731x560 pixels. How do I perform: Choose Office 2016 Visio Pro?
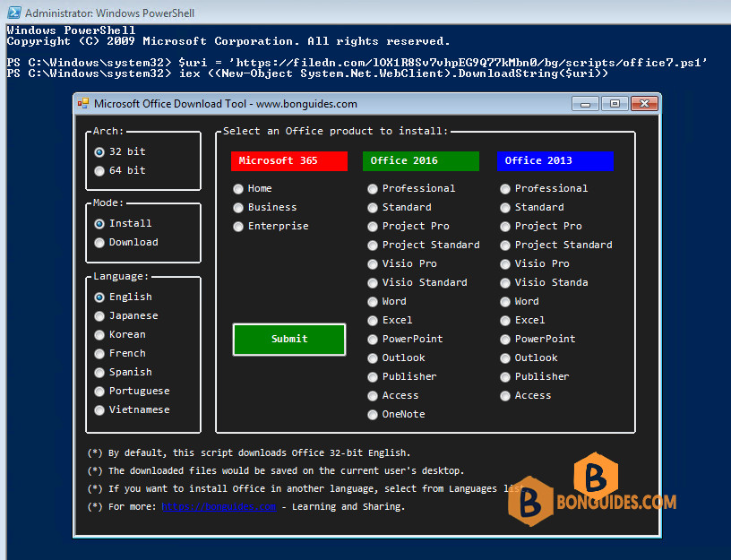pos(402,264)
